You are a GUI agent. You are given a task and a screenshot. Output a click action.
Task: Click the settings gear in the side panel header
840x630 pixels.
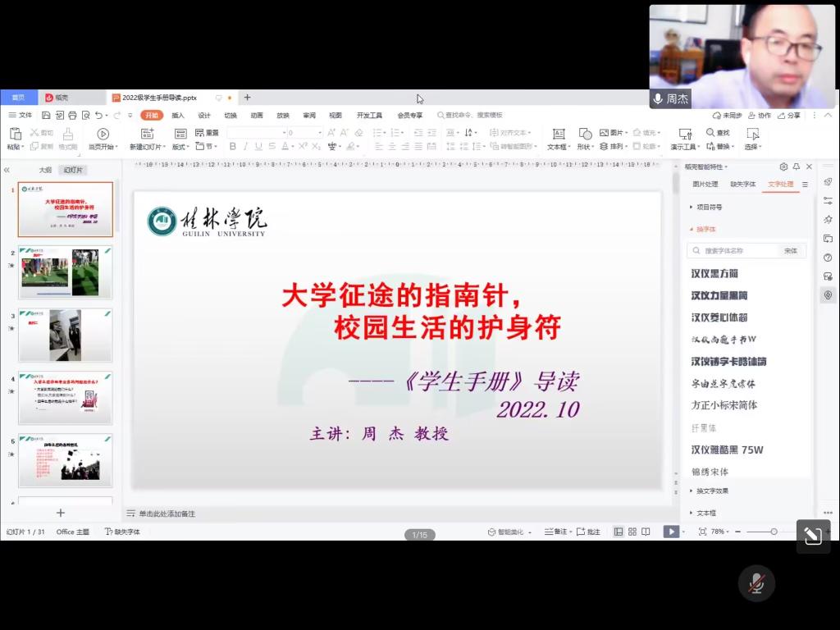[x=783, y=167]
